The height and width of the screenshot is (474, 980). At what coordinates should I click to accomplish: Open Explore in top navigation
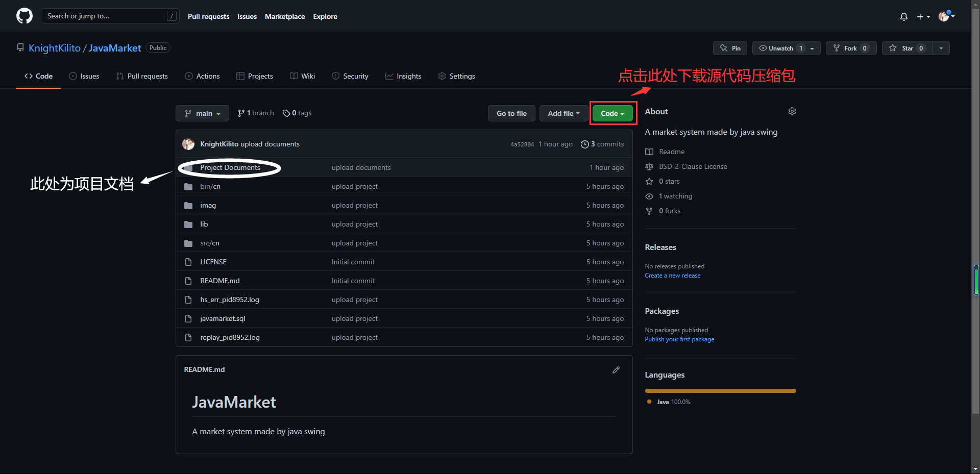click(325, 16)
